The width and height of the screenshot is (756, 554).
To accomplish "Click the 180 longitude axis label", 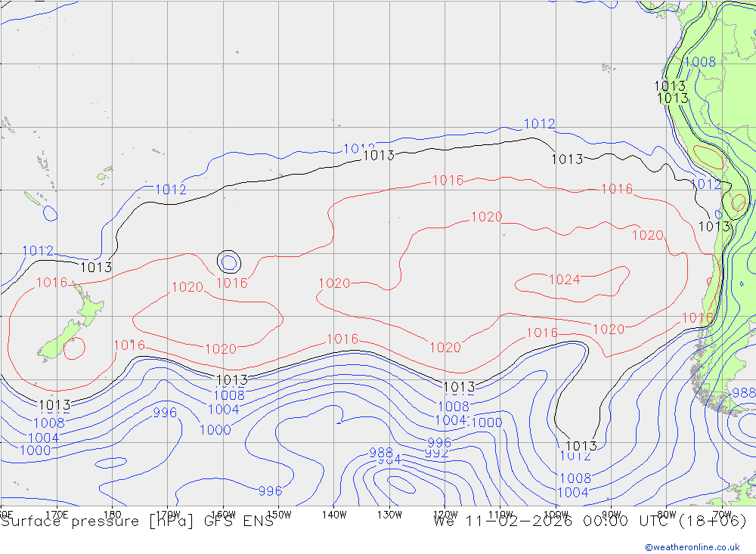I will click(113, 515).
